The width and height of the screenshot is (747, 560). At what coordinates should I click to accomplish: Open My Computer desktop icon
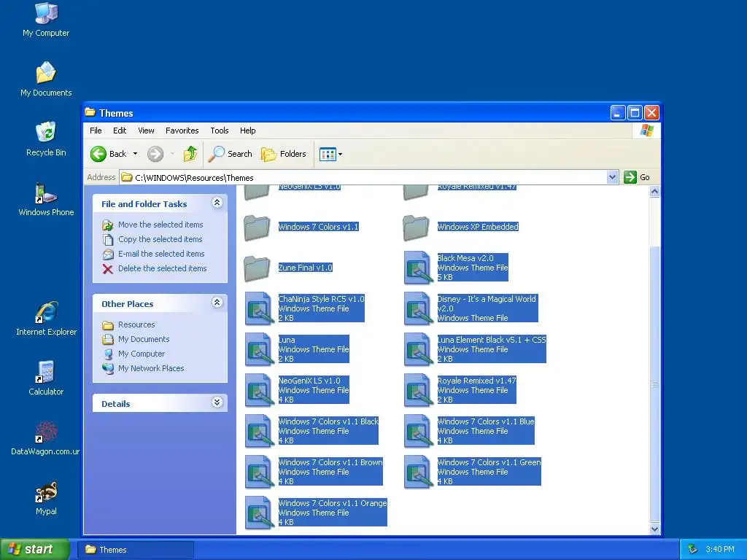(x=46, y=20)
